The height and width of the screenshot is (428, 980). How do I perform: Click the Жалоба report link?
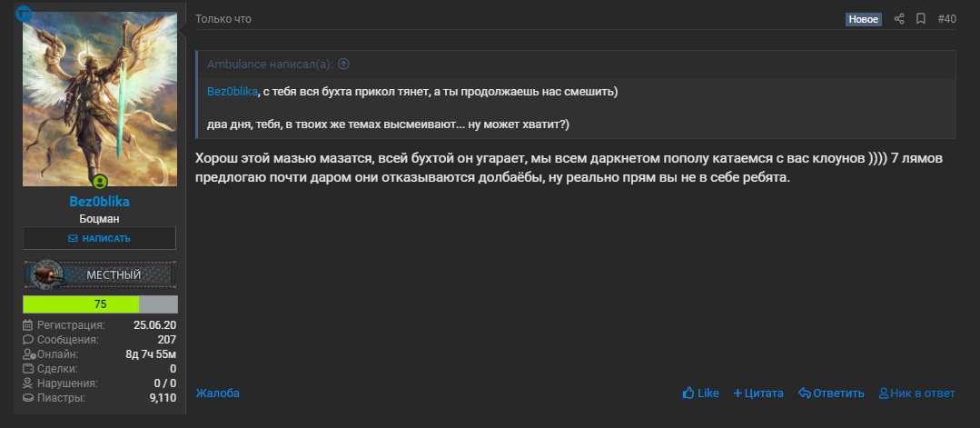tap(217, 393)
